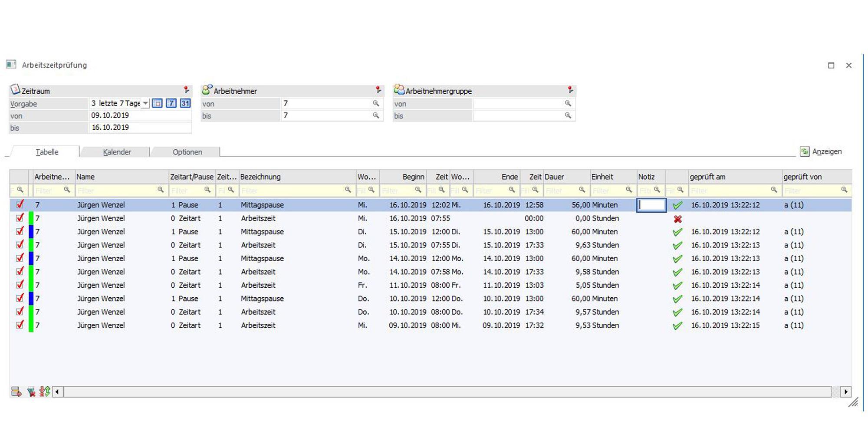Toggle checkbox of 14.10.2019 Mittagspause row
This screenshot has height=434, width=868.
pyautogui.click(x=20, y=258)
